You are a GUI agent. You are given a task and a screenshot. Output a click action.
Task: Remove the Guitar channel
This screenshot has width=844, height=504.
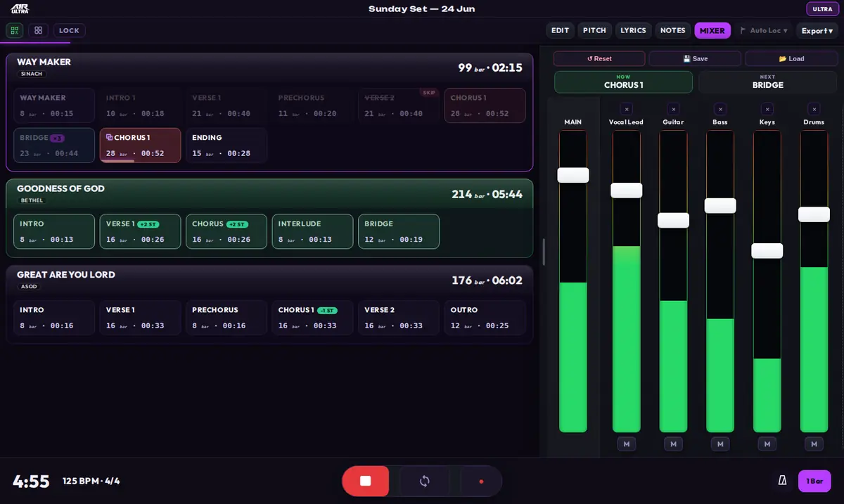(673, 109)
